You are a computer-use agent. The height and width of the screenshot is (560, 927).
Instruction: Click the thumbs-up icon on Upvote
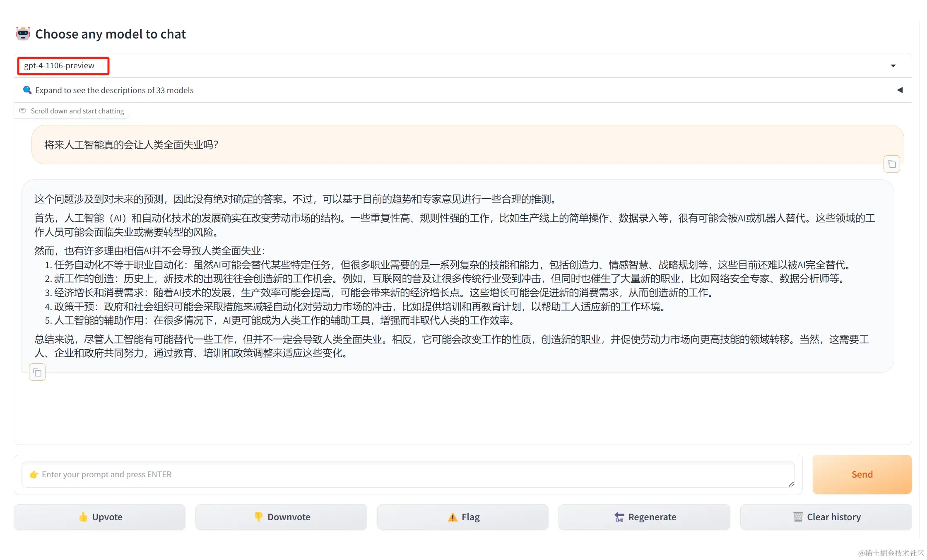coord(83,517)
